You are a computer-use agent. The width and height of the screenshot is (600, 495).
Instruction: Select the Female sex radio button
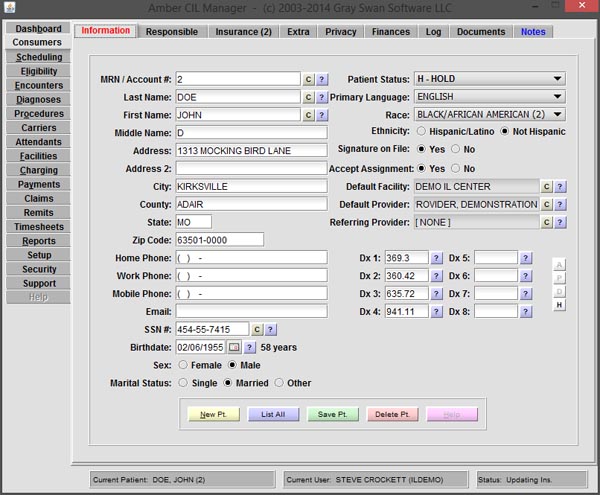182,365
